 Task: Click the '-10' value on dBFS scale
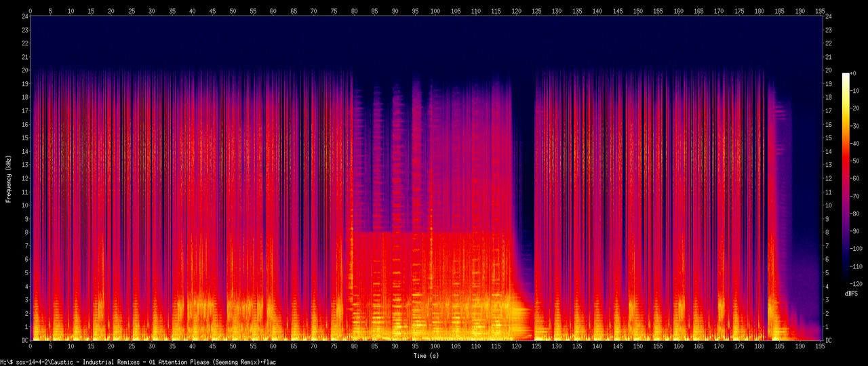[856, 90]
